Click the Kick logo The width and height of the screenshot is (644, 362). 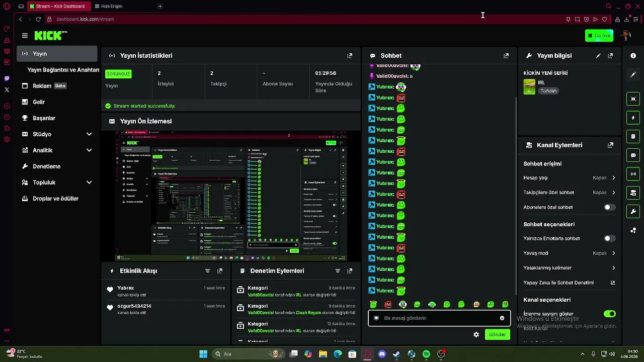[x=50, y=35]
